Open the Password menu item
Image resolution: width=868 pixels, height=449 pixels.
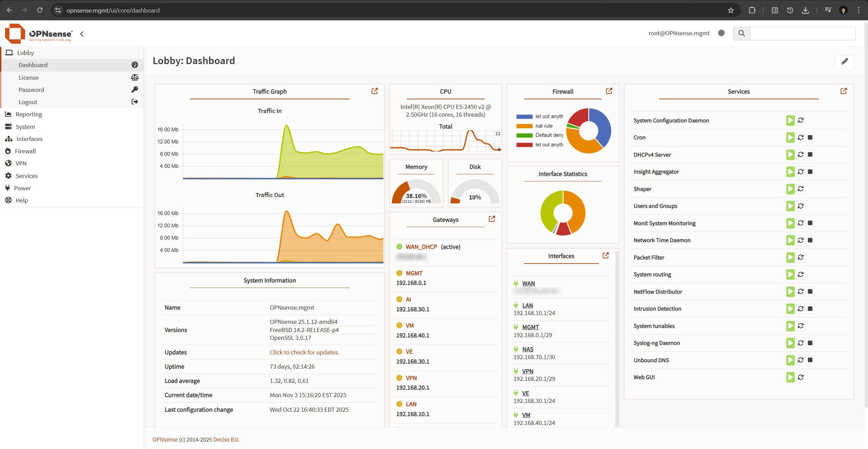coord(31,90)
